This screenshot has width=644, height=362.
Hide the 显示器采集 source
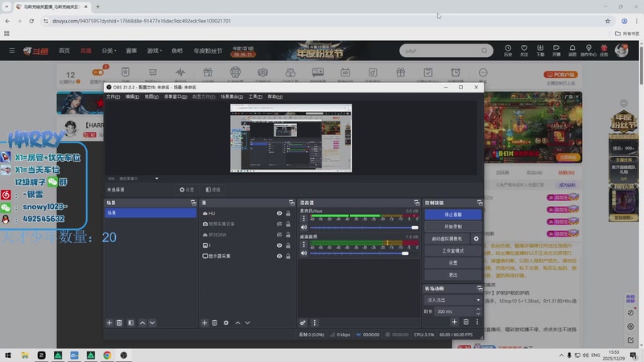(279, 256)
